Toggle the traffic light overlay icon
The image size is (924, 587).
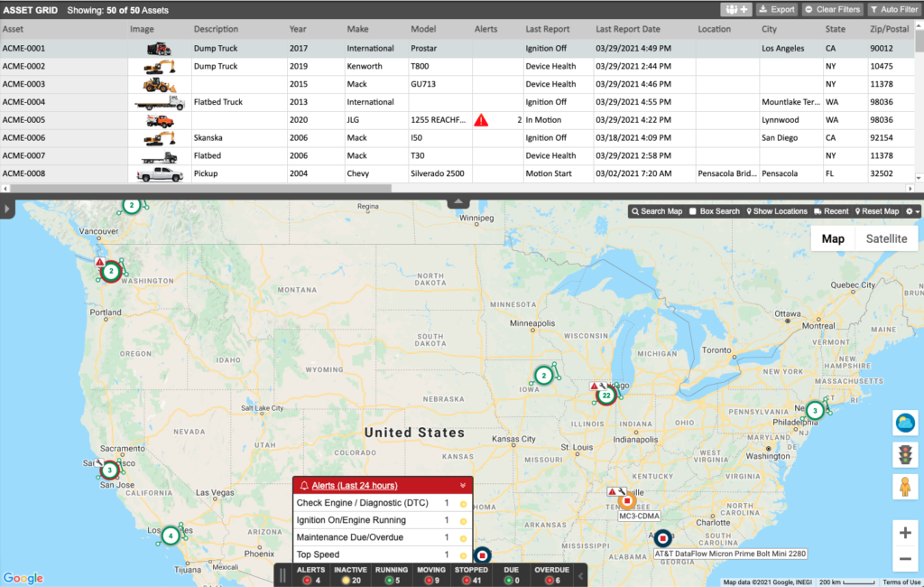pyautogui.click(x=905, y=455)
